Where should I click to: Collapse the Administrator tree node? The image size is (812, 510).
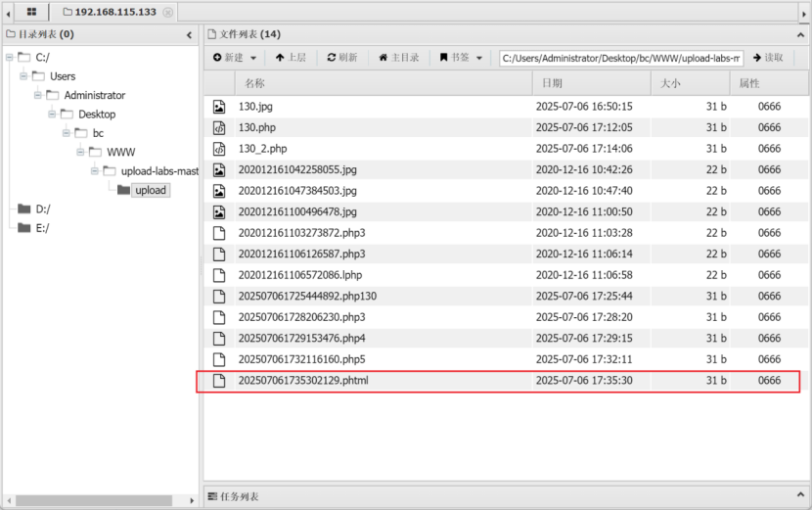click(38, 95)
